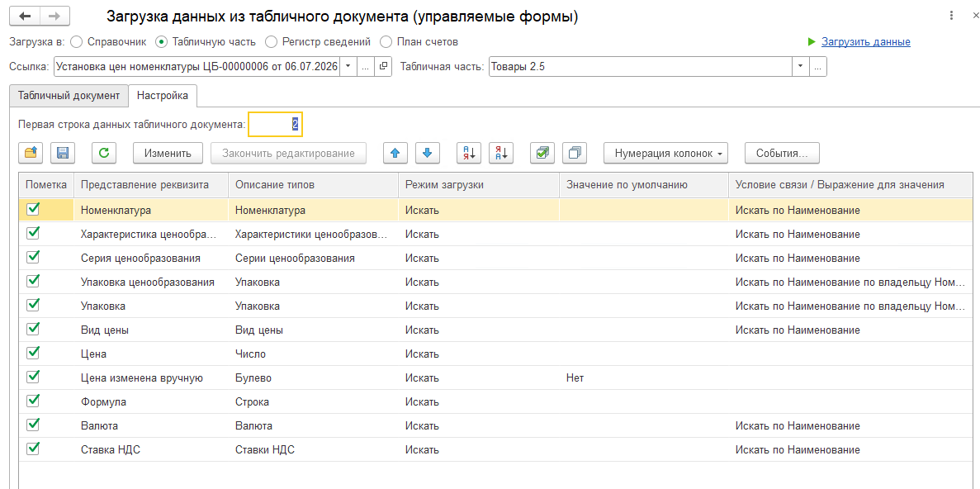Go forward with the right arrow button

54,17
